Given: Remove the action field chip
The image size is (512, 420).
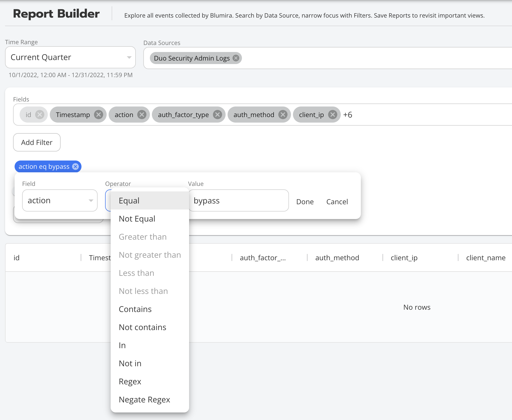Looking at the screenshot, I should tap(142, 115).
